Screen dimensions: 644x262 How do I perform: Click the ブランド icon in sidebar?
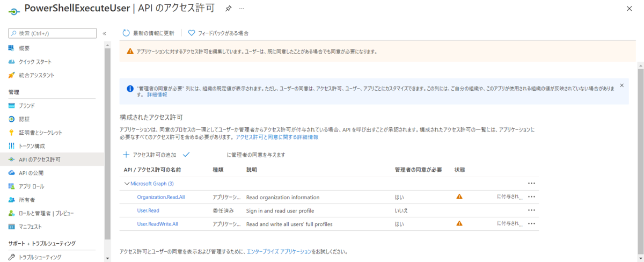click(x=12, y=106)
